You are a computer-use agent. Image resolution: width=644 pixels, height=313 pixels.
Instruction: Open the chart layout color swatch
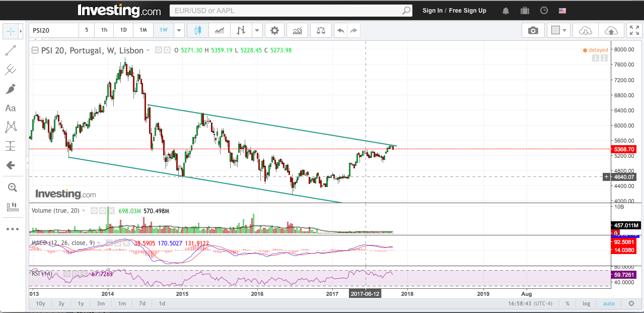[555, 30]
